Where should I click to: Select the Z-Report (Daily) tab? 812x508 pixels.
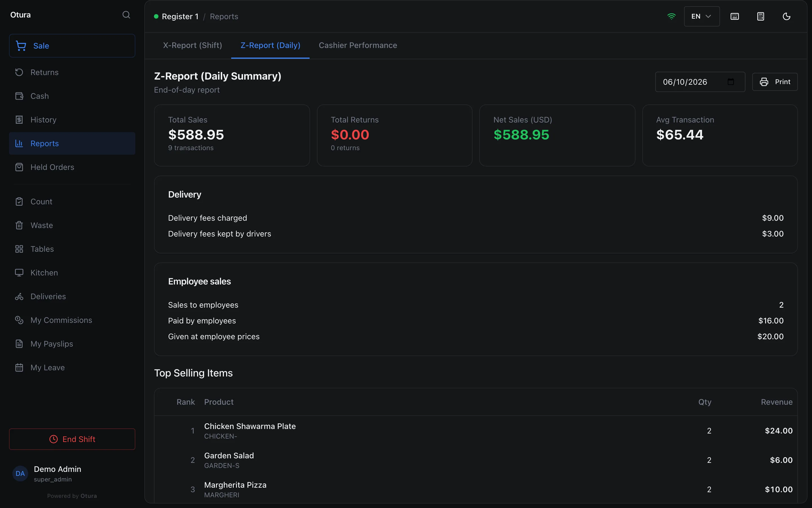pos(270,45)
